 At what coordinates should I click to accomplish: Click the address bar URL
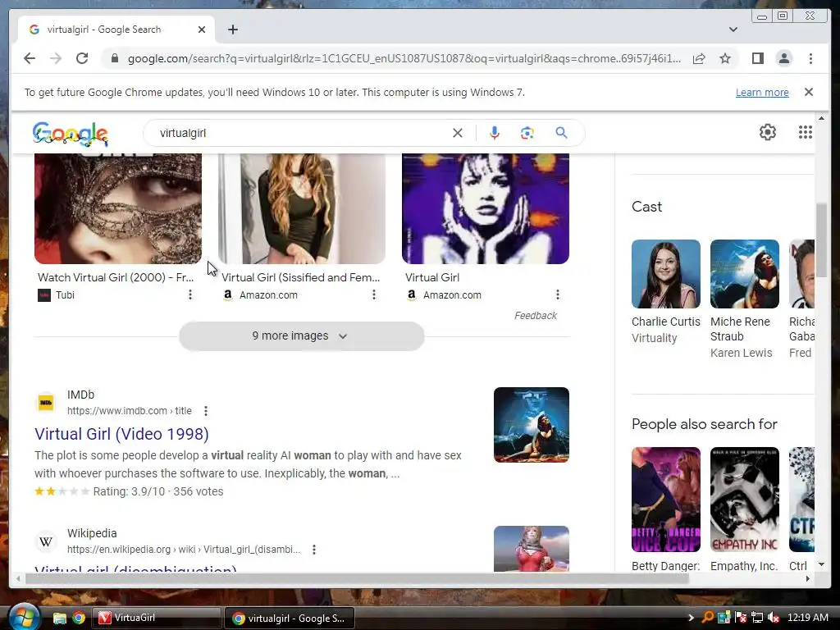[404, 58]
